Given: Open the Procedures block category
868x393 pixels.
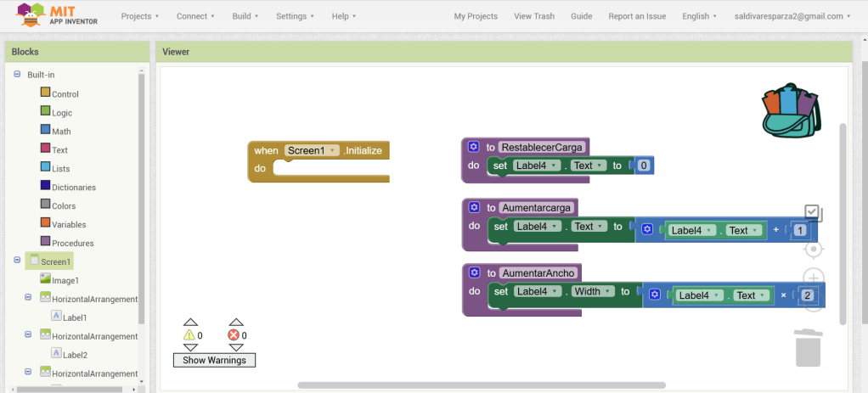Looking at the screenshot, I should click(72, 243).
